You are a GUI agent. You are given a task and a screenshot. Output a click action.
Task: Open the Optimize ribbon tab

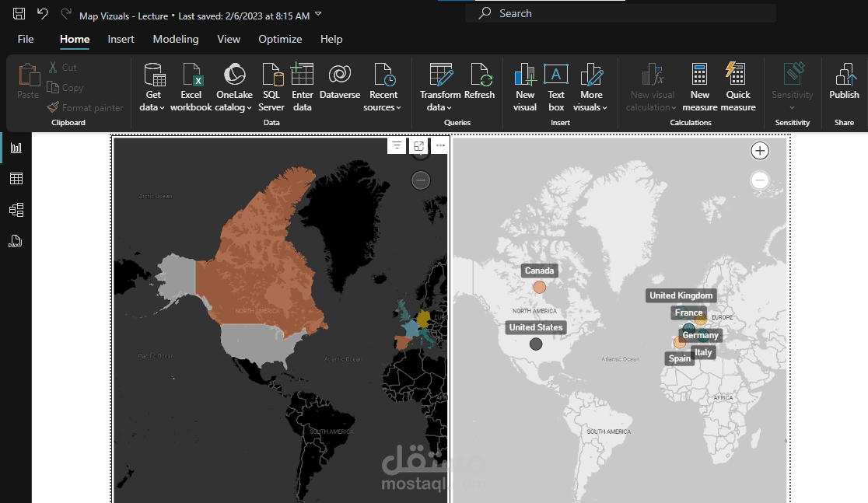(280, 40)
